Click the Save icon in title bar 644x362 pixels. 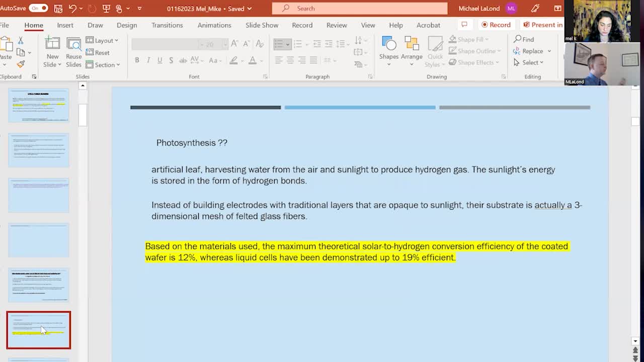58,8
